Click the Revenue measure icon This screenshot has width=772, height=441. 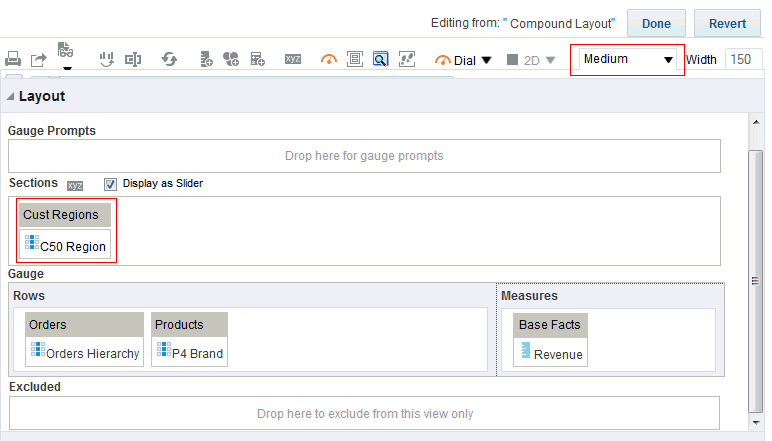(x=524, y=352)
